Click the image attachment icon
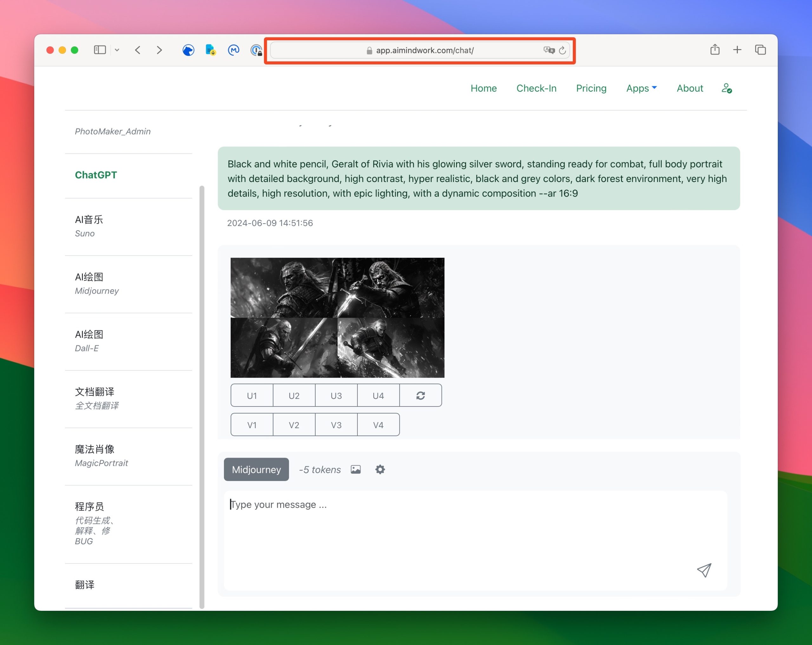The height and width of the screenshot is (645, 812). coord(356,469)
